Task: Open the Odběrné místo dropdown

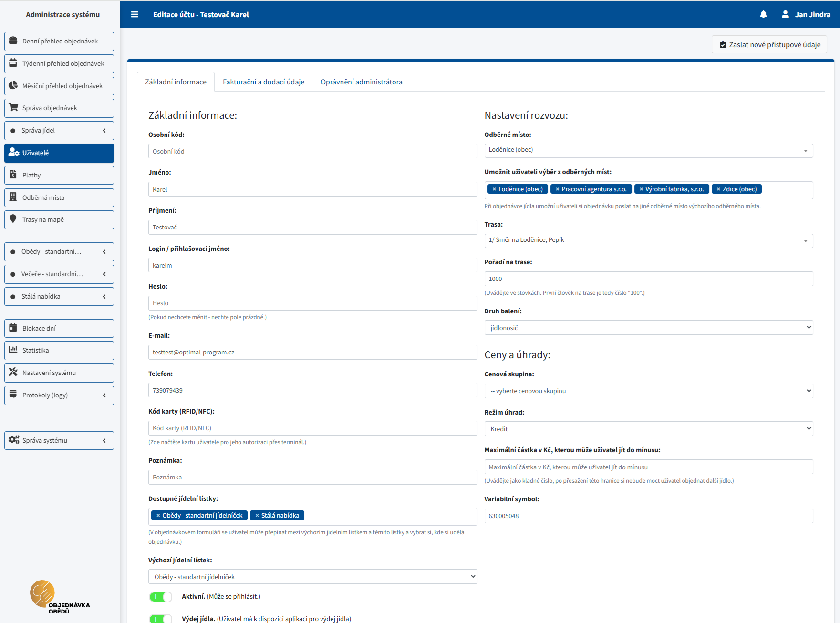Action: point(648,151)
